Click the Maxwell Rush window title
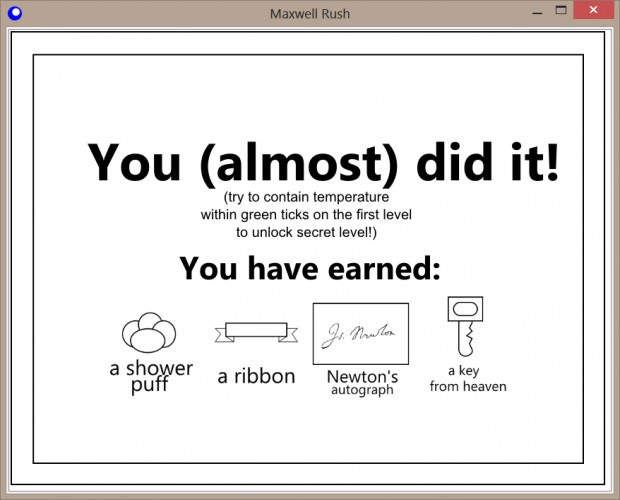Image resolution: width=620 pixels, height=500 pixels. pos(310,14)
